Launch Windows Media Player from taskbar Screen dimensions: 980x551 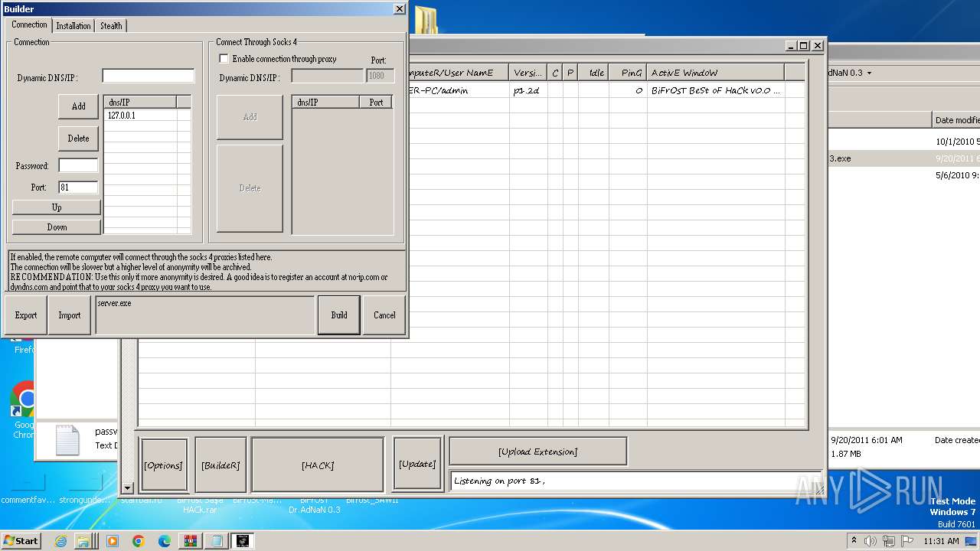(113, 541)
